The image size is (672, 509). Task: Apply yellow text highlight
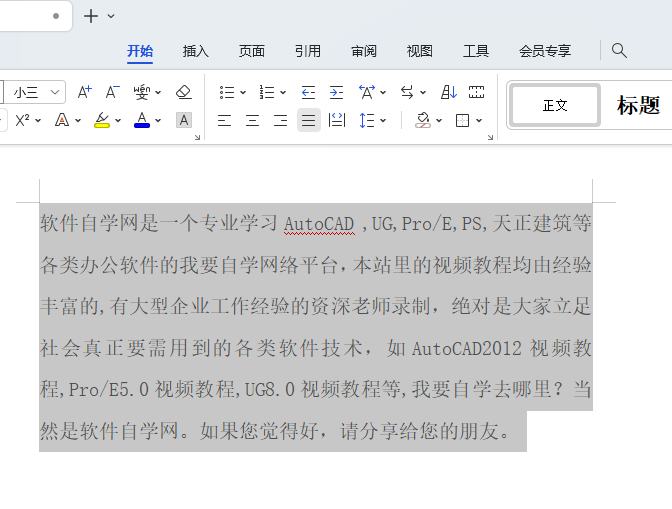[x=102, y=120]
